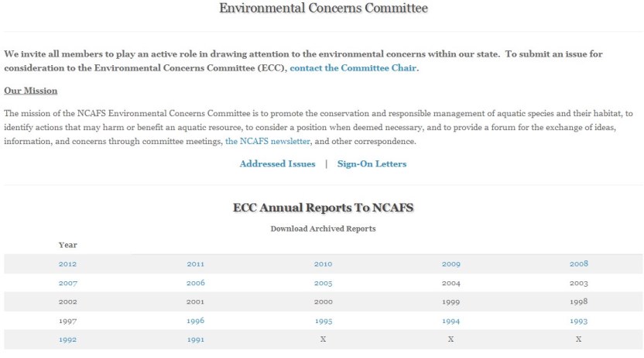
Task: Download the 1996 annual report
Action: click(x=196, y=321)
